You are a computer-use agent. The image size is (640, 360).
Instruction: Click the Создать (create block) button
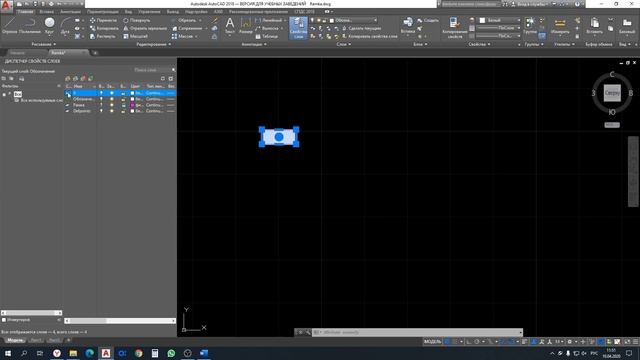428,20
